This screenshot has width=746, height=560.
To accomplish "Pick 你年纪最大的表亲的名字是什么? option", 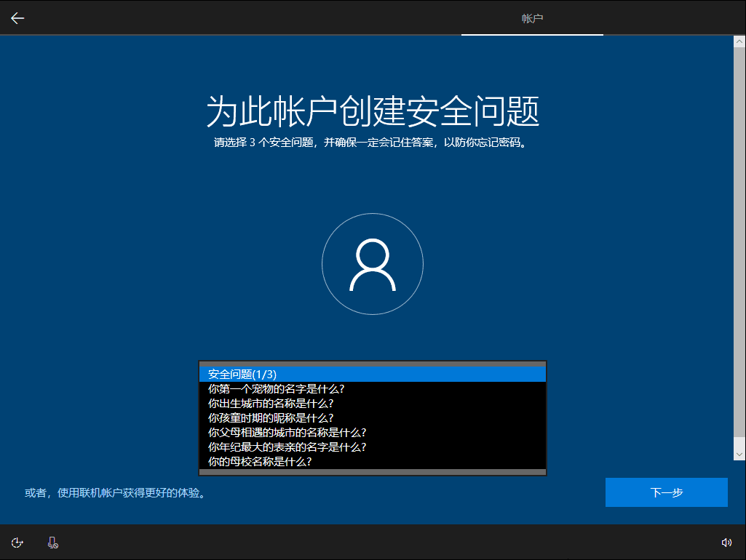I will click(372, 447).
